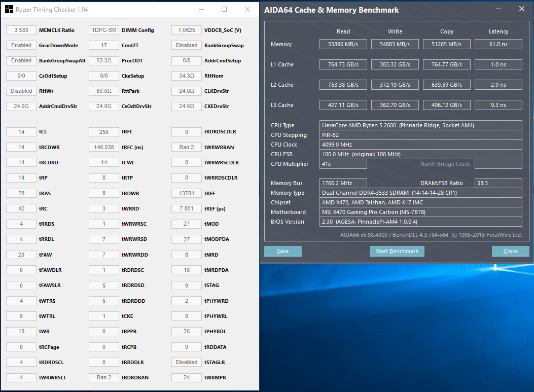
Task: Select the Motherboard MSI X470 field
Action: pos(420,212)
